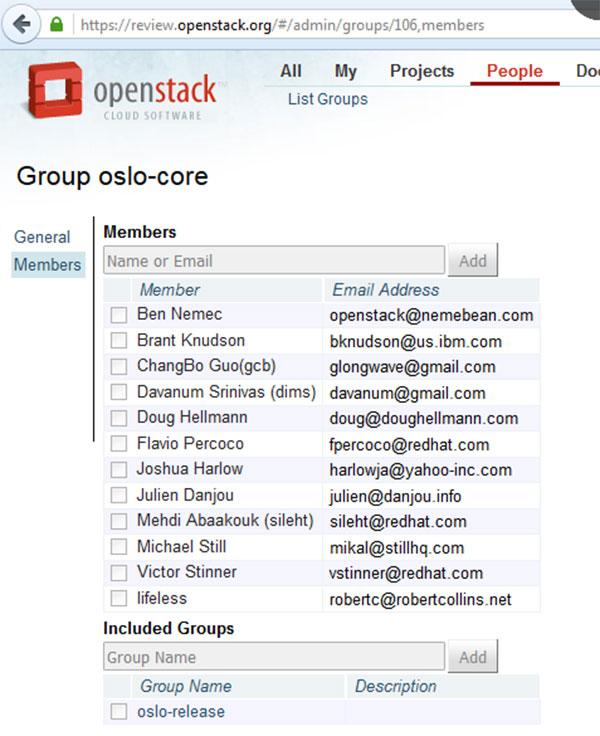Open the My menu tab
This screenshot has width=600, height=736.
tap(346, 71)
